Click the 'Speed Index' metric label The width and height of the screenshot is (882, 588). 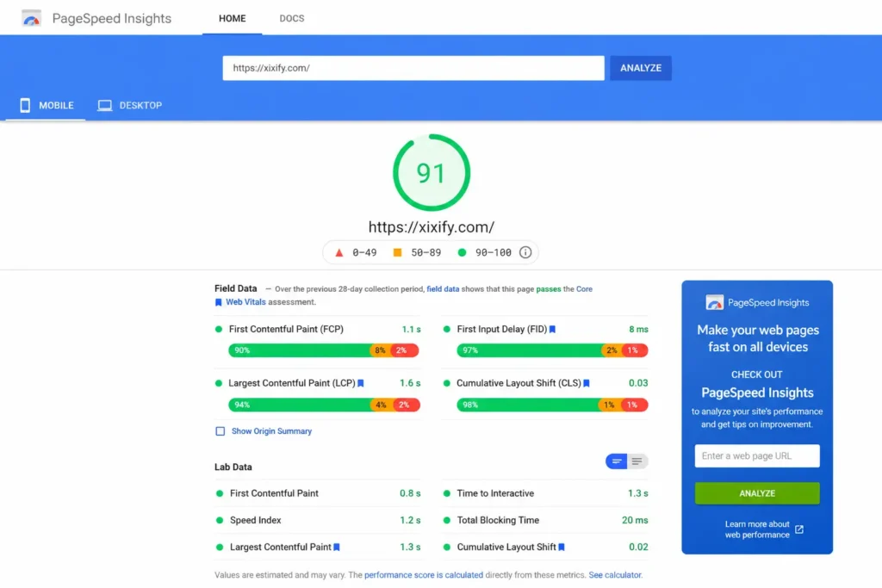point(255,521)
